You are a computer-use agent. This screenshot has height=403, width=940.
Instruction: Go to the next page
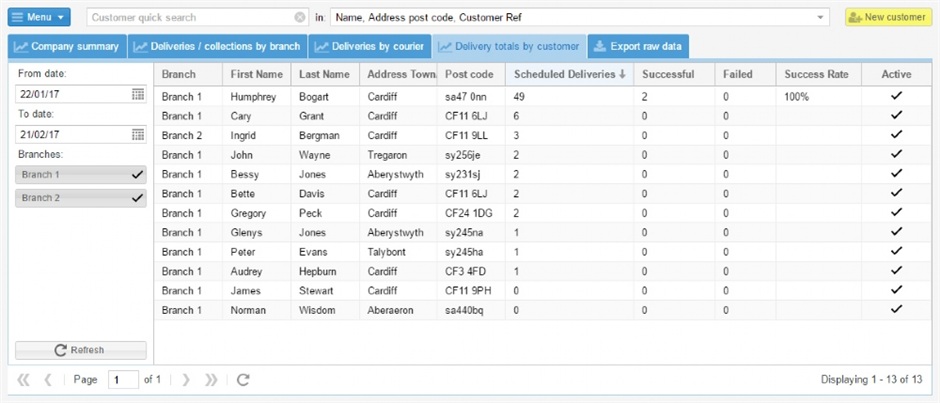(x=186, y=380)
